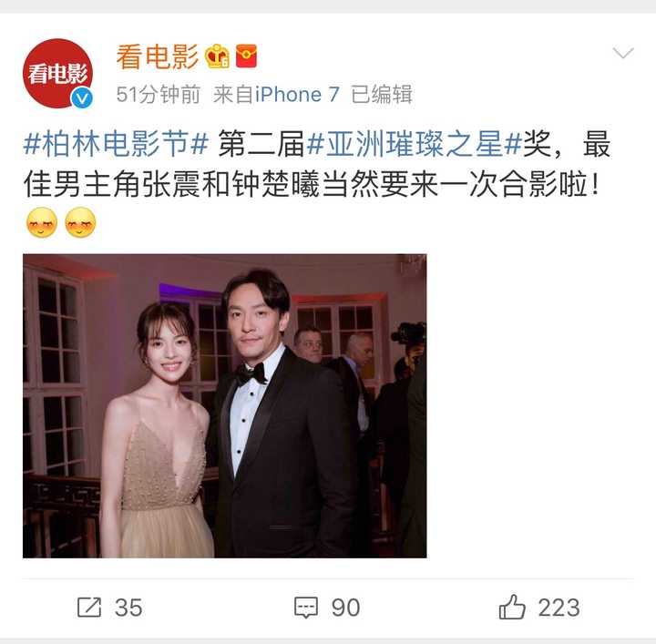Tap the comment count 90
The width and height of the screenshot is (656, 644).
(x=345, y=608)
